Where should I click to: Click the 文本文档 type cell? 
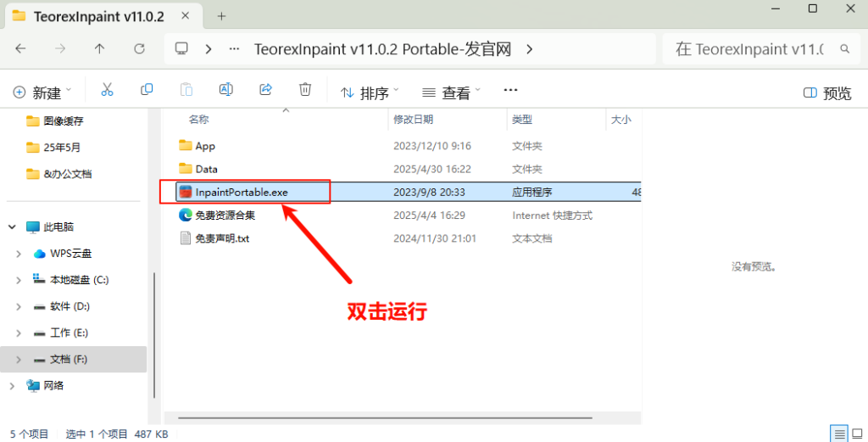(x=532, y=238)
